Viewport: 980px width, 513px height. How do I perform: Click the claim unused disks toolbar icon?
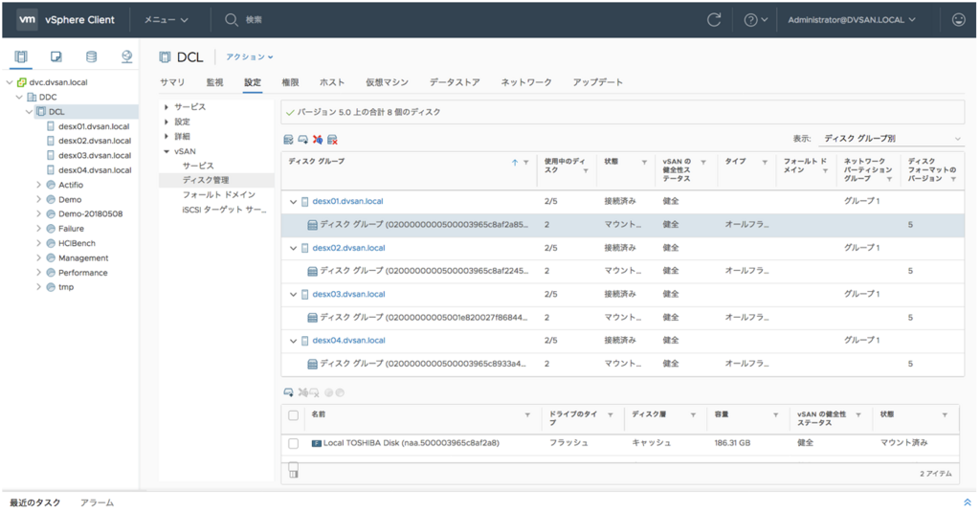(x=288, y=140)
